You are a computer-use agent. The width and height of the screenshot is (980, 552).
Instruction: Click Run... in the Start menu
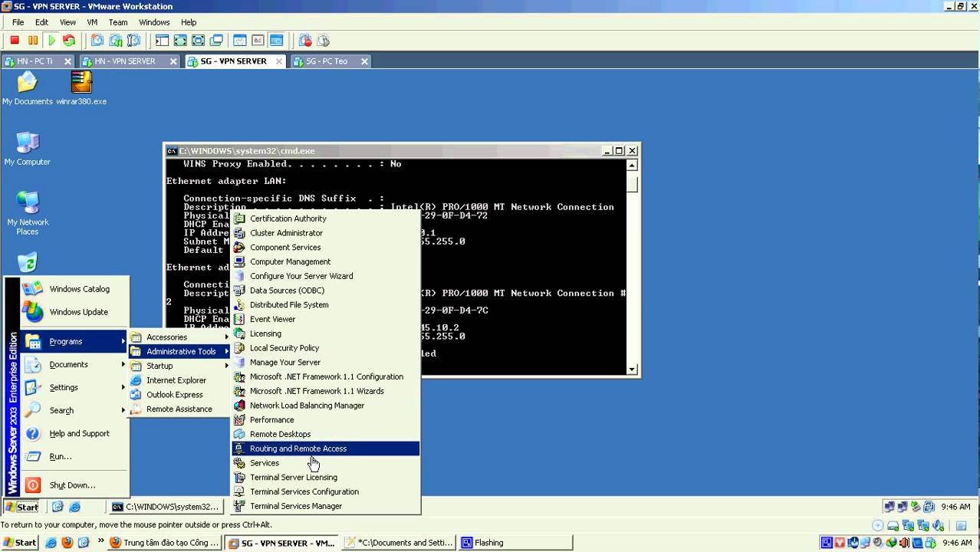coord(74,457)
